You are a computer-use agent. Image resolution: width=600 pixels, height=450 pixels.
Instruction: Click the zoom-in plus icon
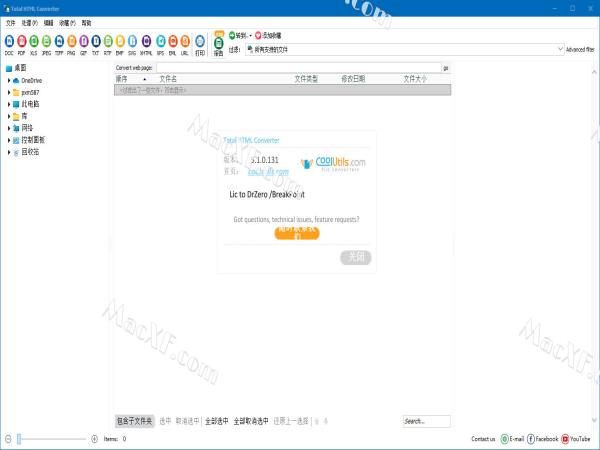94,439
